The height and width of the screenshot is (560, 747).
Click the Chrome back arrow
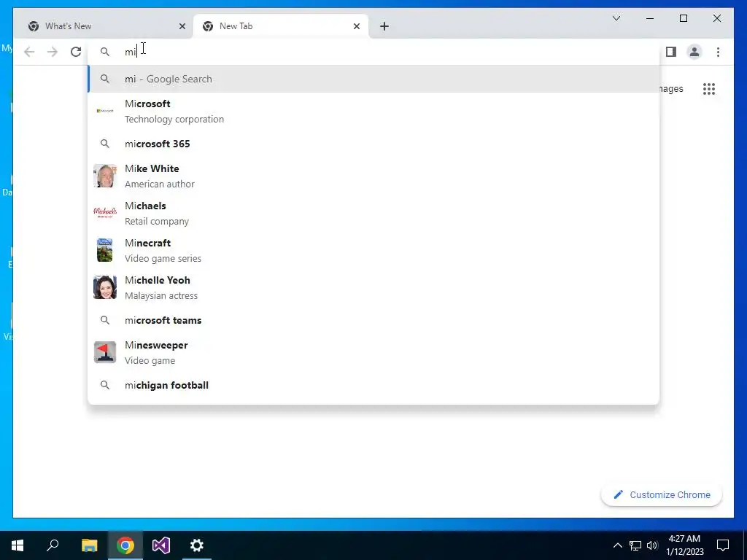(29, 52)
